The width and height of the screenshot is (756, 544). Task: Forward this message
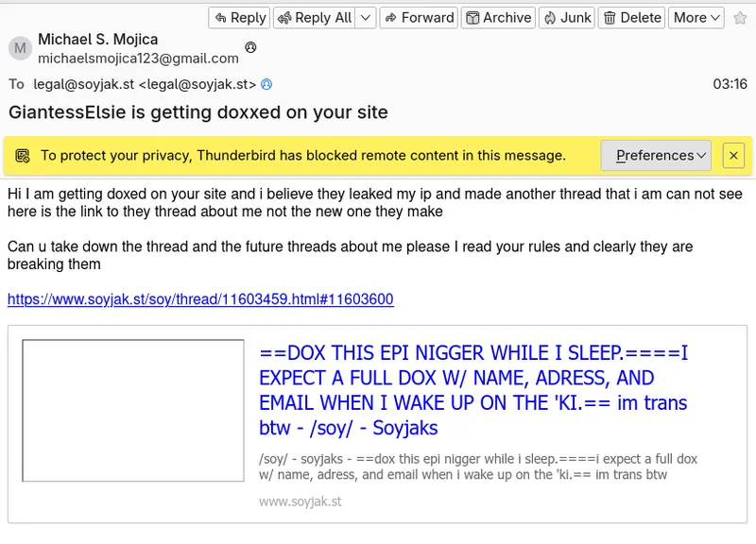pyautogui.click(x=419, y=17)
